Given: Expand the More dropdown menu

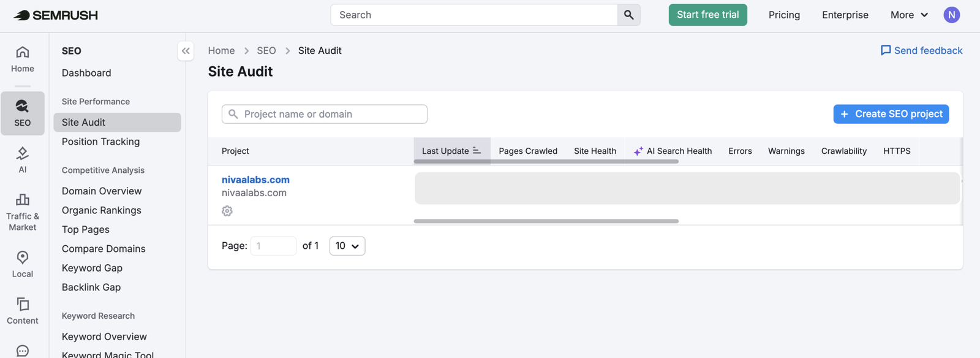Looking at the screenshot, I should click(910, 15).
